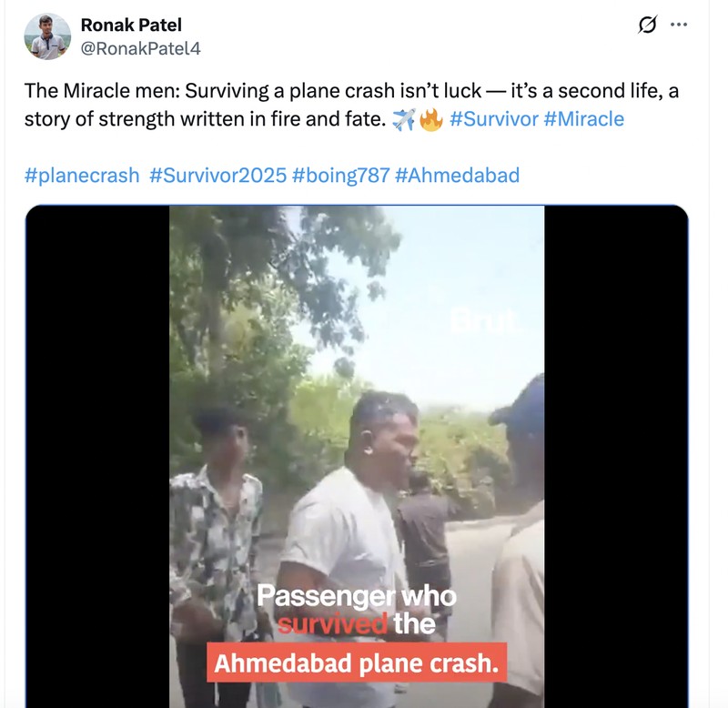Click the man in white t-shirt in the video
Viewport: 728px width, 708px height.
click(350, 510)
